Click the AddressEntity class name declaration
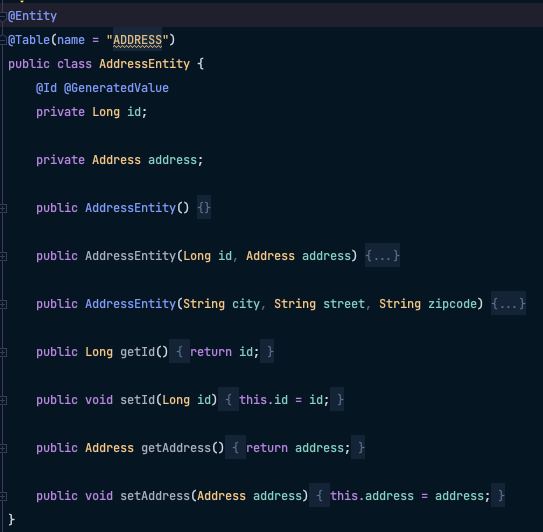The height and width of the screenshot is (532, 543). [144, 64]
